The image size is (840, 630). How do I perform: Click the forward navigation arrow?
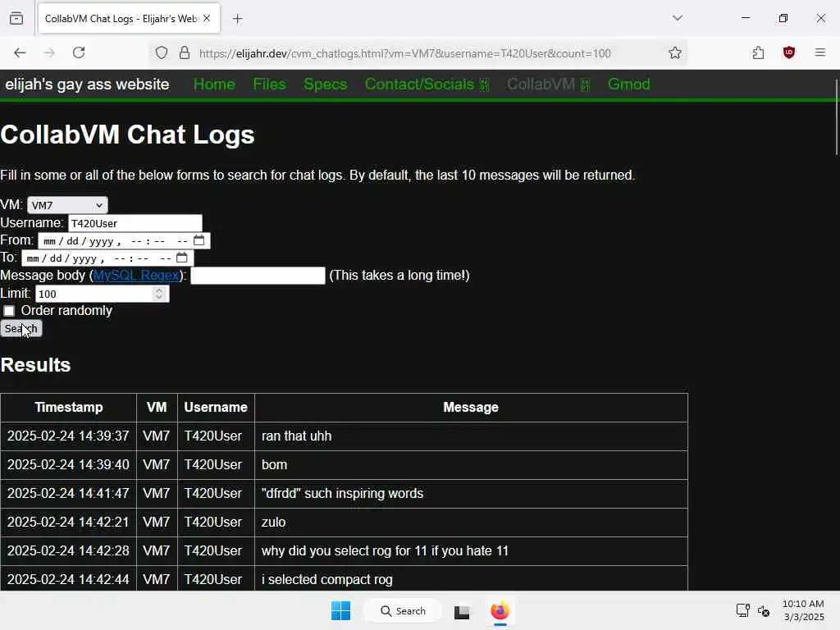coord(49,52)
